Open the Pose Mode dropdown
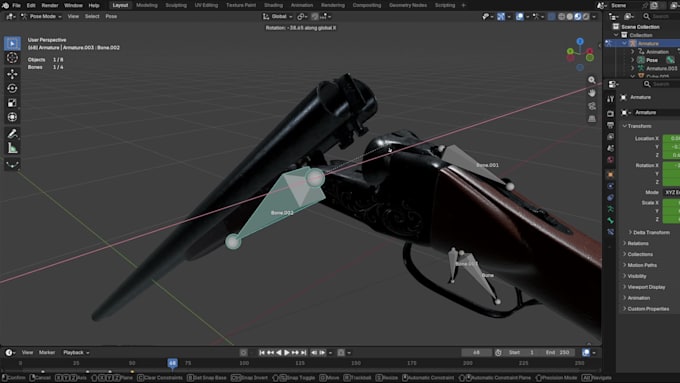The width and height of the screenshot is (680, 383). [42, 16]
